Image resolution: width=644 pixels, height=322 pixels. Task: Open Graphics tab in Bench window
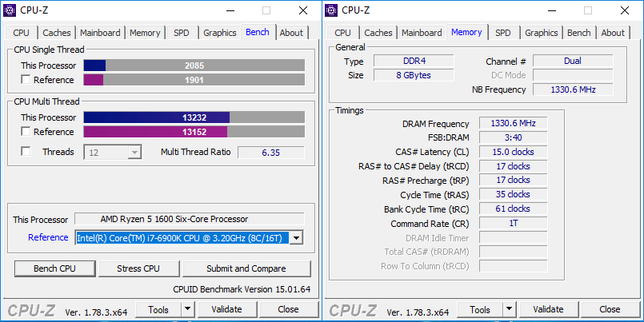click(220, 33)
